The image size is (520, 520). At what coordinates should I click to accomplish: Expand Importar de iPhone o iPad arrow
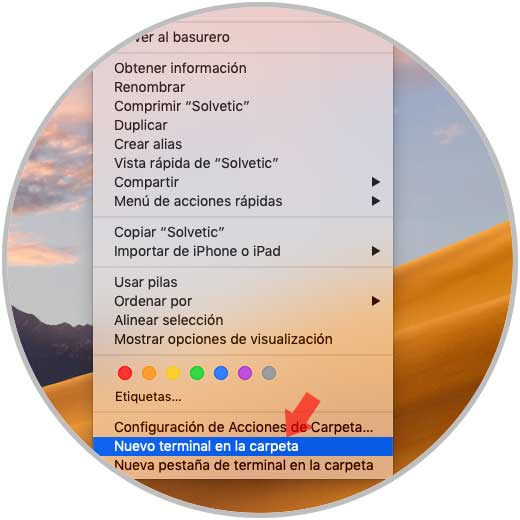click(x=376, y=251)
